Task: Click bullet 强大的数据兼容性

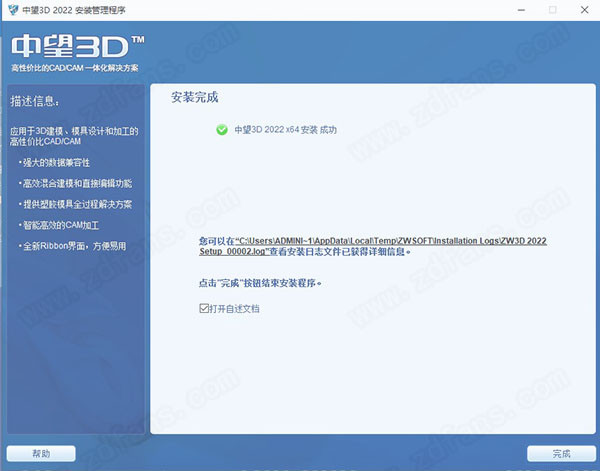Action: 54,163
